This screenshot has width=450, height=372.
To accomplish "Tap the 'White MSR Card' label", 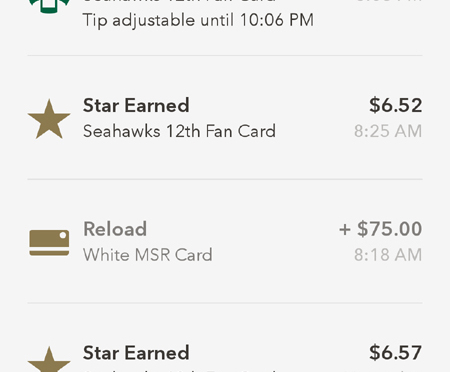I will coord(147,255).
